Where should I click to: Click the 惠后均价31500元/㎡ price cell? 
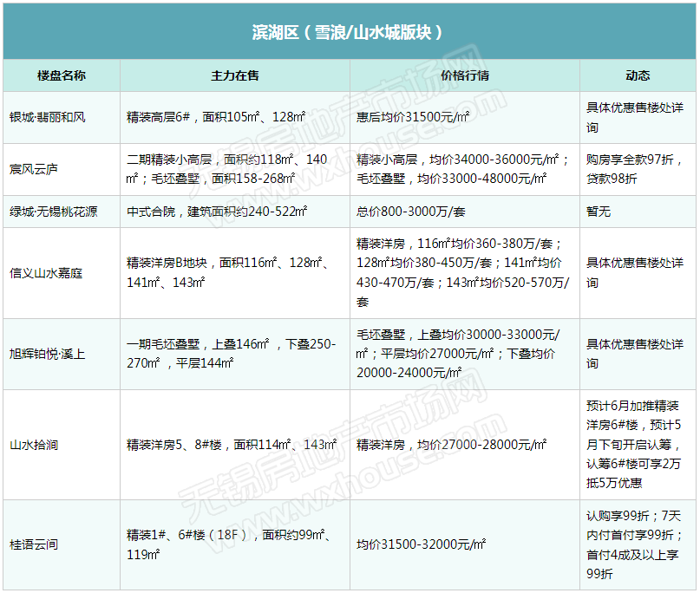(x=414, y=116)
